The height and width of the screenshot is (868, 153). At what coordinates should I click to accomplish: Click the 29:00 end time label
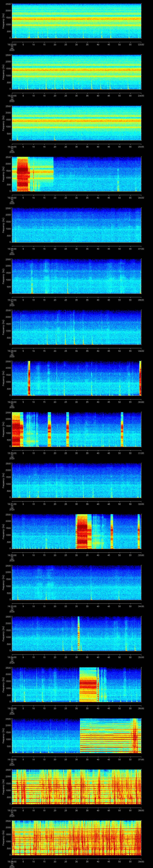pyautogui.click(x=141, y=351)
